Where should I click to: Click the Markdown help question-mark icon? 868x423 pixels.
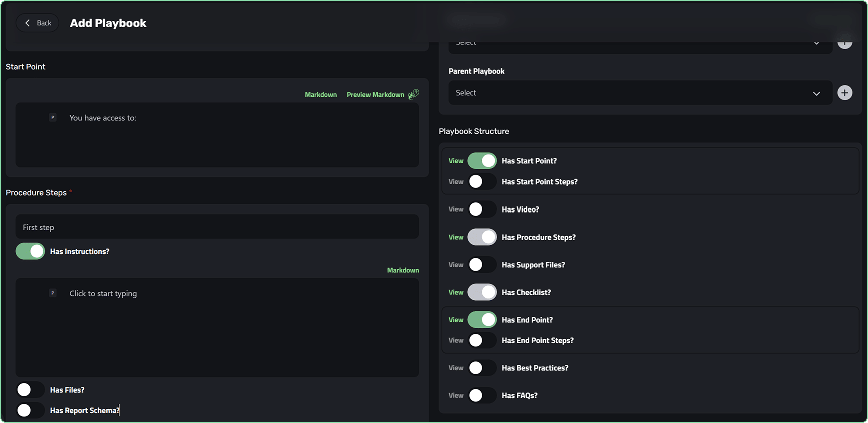point(414,93)
